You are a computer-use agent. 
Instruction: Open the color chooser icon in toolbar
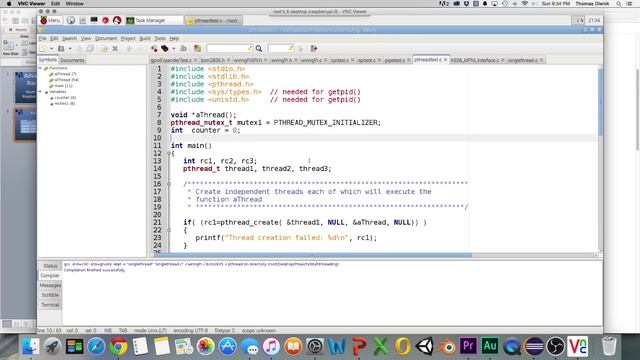[198, 49]
